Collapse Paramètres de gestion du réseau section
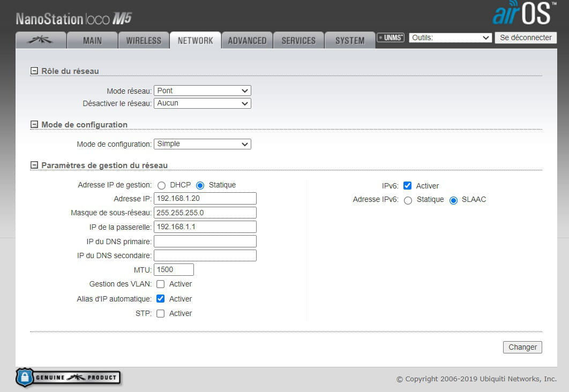The image size is (569, 392). [34, 165]
